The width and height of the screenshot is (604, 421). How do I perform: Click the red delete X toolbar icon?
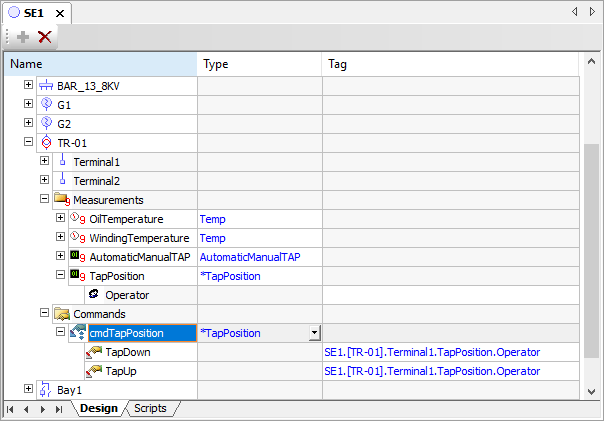44,37
